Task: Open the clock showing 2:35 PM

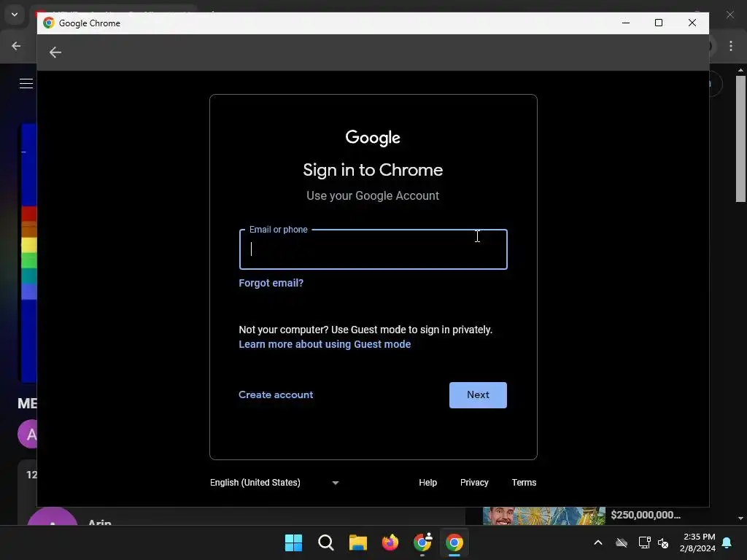Action: (x=698, y=542)
